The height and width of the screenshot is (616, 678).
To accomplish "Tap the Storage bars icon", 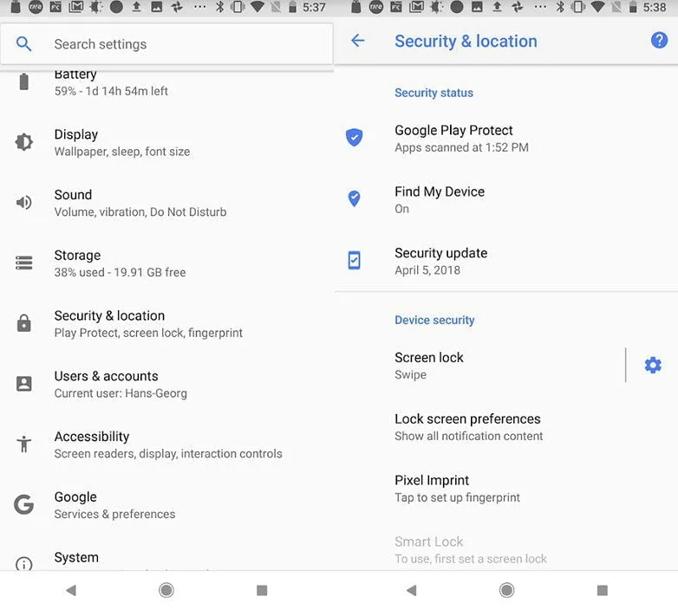I will pyautogui.click(x=23, y=263).
